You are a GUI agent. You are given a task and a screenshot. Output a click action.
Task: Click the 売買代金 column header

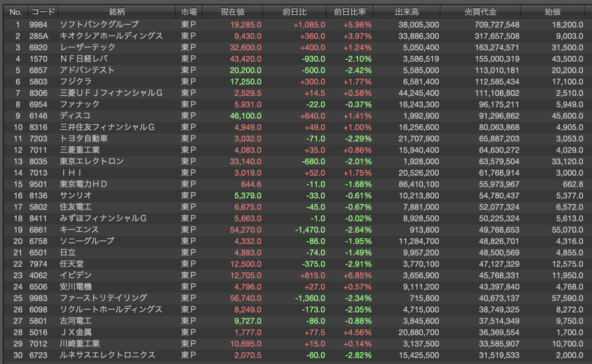point(480,12)
